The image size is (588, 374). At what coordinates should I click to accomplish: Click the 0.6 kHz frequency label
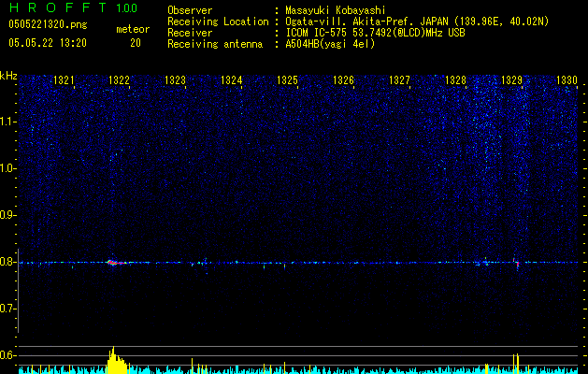7,355
